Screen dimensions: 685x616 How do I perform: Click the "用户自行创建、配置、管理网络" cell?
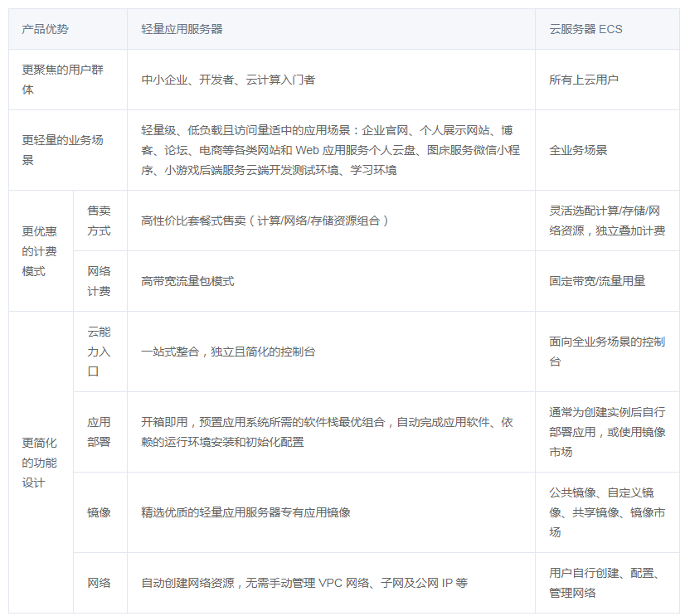click(x=607, y=583)
